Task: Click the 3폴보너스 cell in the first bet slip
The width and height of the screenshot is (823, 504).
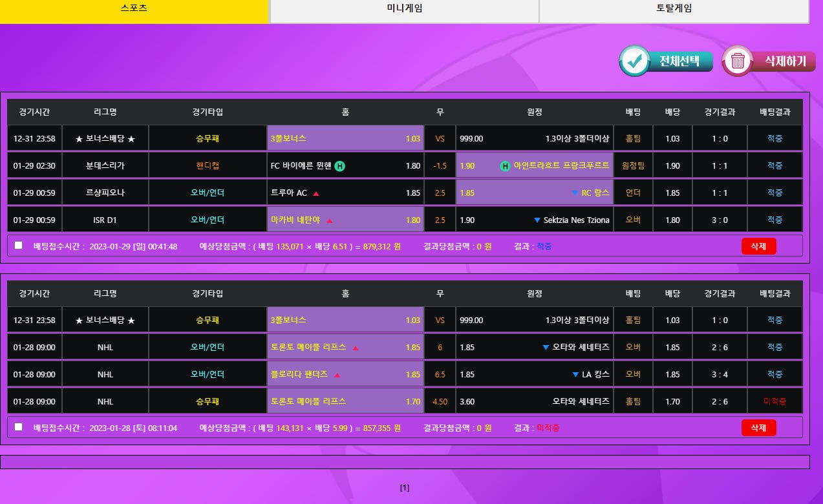Action: (345, 138)
